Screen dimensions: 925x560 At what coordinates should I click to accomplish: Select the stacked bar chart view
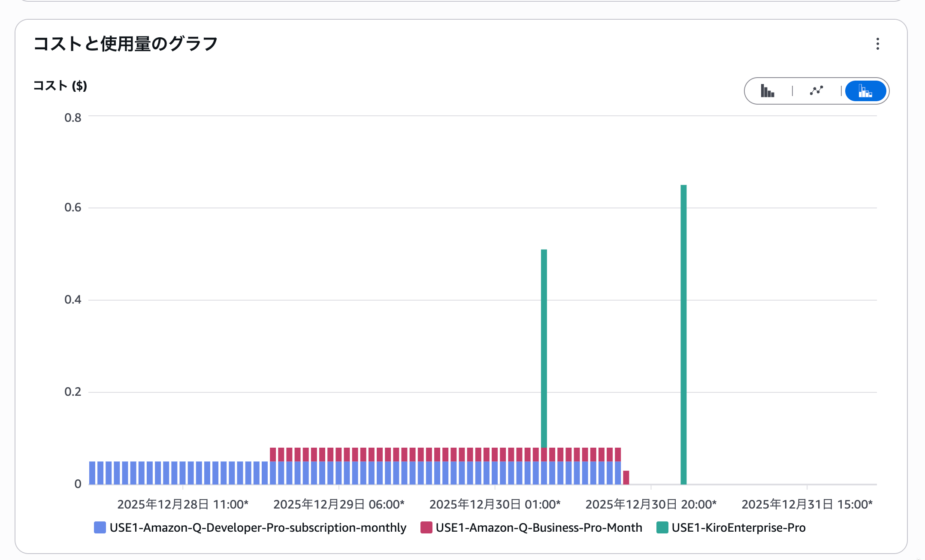865,91
